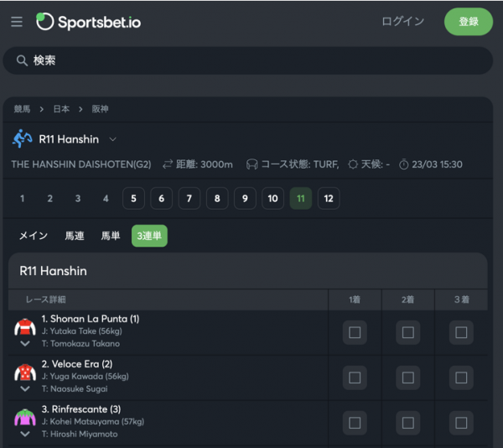Open the R11 Hanshin race dropdown
Screen dimensions: 503x448
[x=112, y=139]
